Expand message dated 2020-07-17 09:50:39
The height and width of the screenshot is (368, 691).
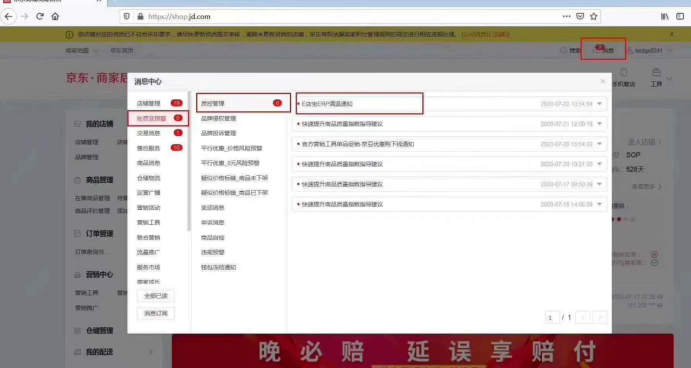tap(599, 184)
